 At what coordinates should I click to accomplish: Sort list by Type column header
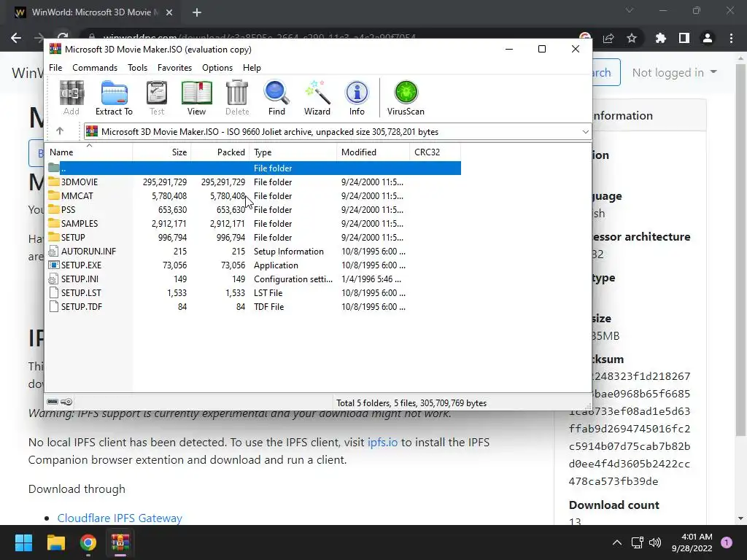[x=293, y=152]
